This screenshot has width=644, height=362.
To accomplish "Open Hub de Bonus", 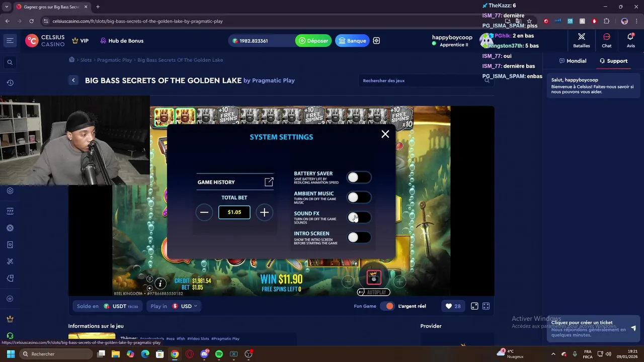I will (121, 41).
